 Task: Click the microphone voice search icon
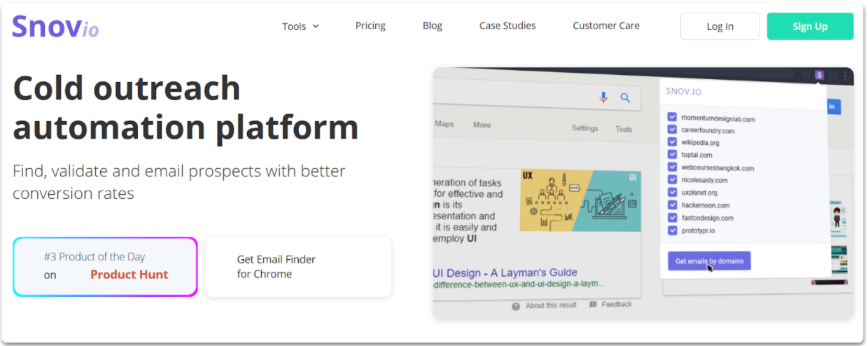tap(603, 97)
